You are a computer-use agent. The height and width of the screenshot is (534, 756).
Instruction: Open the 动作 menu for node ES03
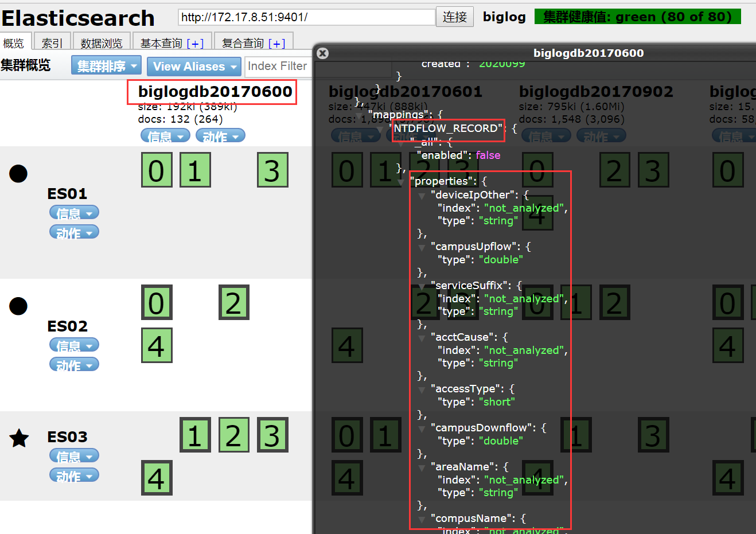tap(74, 475)
